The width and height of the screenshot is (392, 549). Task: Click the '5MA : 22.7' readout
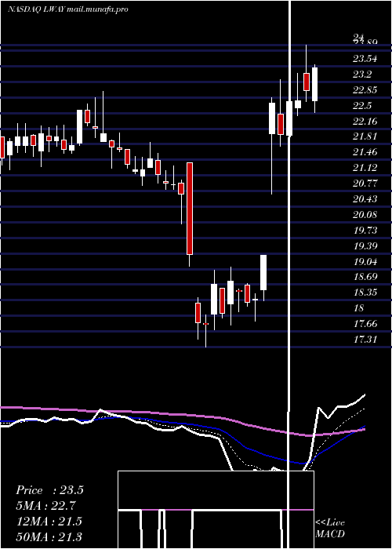[45, 506]
